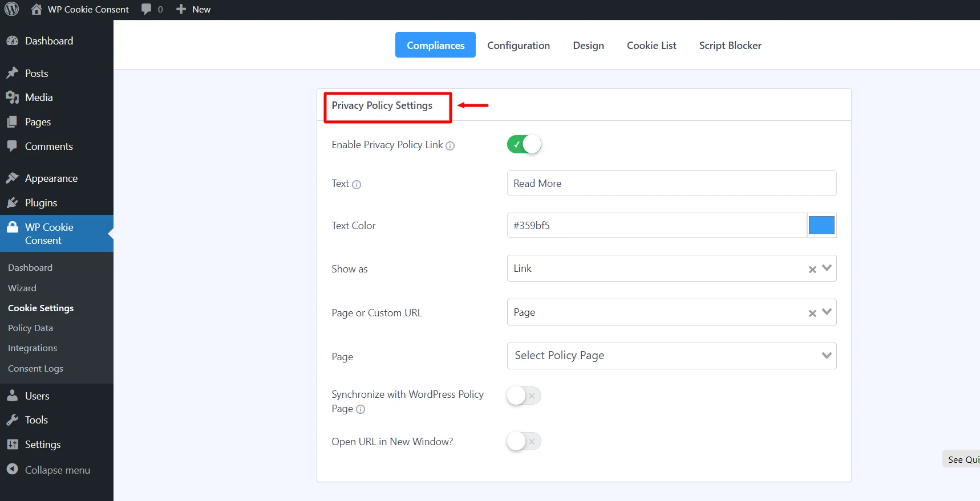Open the Wizard submenu item
980x501 pixels.
pos(22,288)
